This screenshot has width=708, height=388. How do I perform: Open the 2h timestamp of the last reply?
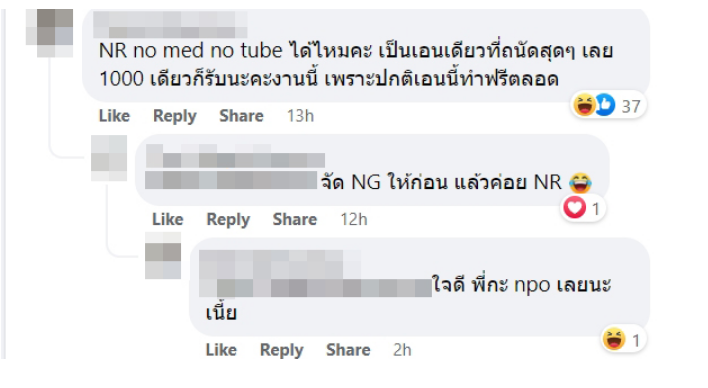(402, 350)
